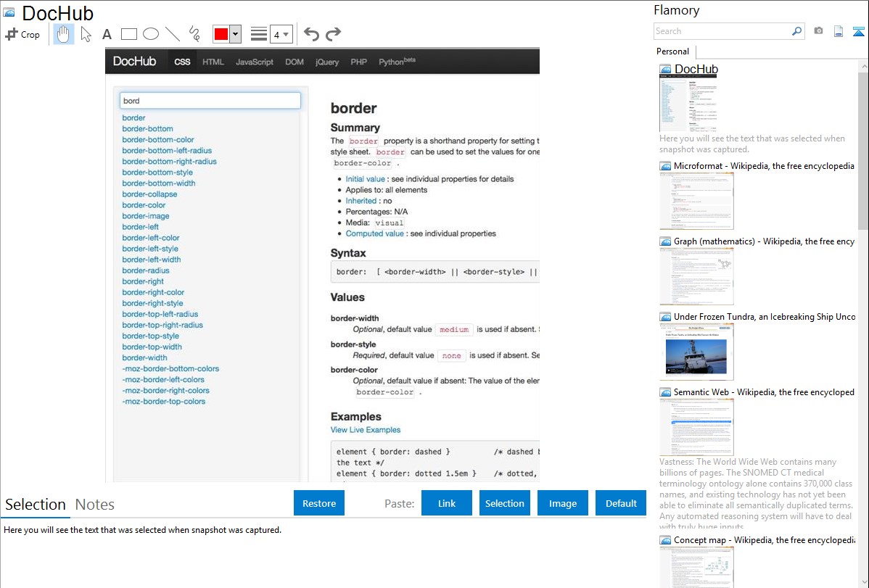Click the Semantic Web - Wikipedia snapshot title
Screen dimensions: 869x588
pyautogui.click(x=764, y=392)
